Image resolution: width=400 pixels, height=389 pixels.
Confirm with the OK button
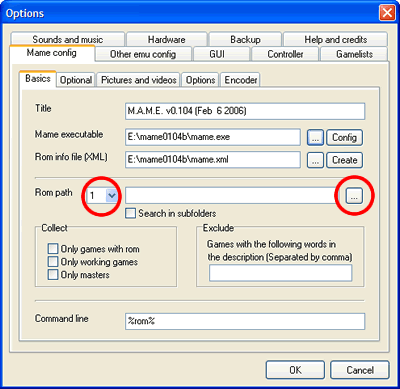pyautogui.click(x=295, y=370)
